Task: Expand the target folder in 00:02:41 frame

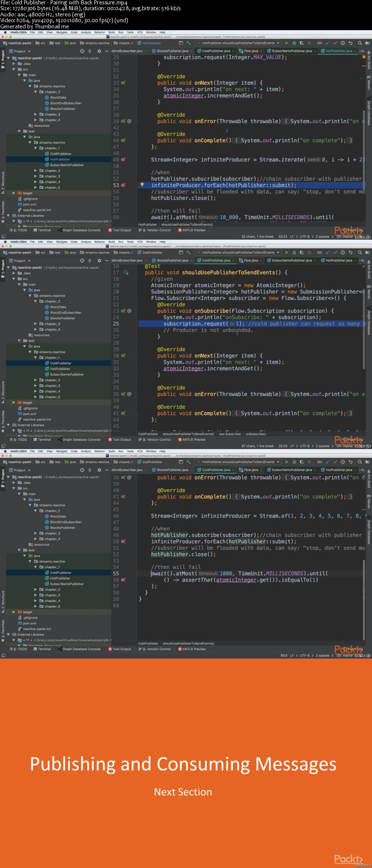Action: click(x=14, y=612)
